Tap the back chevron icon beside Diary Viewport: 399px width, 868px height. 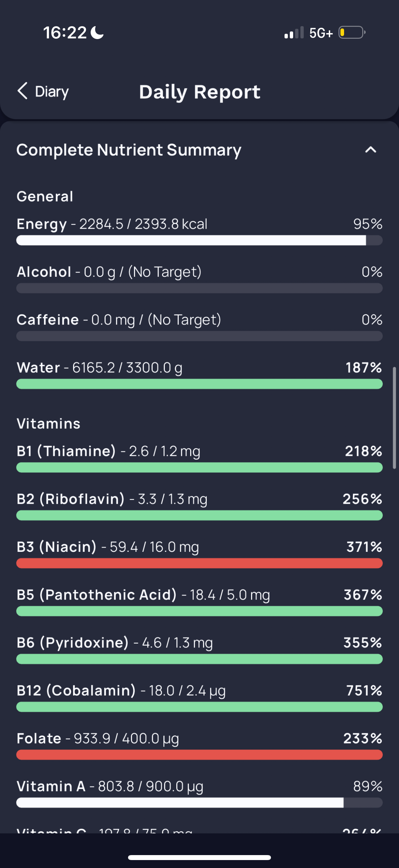(x=22, y=91)
